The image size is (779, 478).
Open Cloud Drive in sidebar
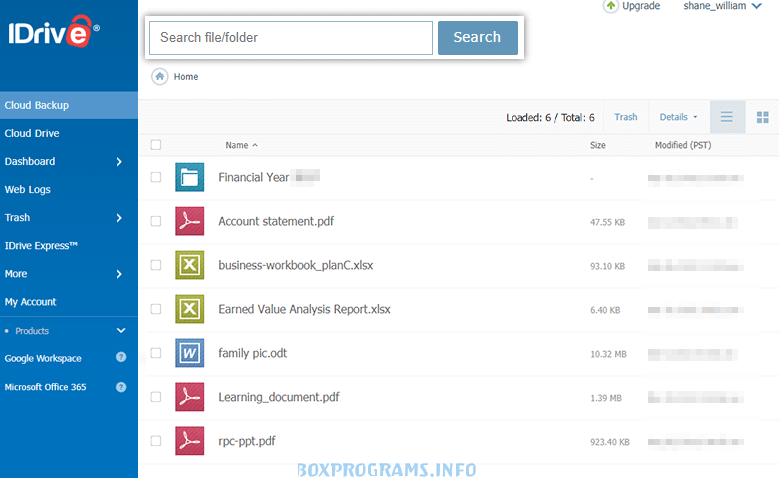32,133
